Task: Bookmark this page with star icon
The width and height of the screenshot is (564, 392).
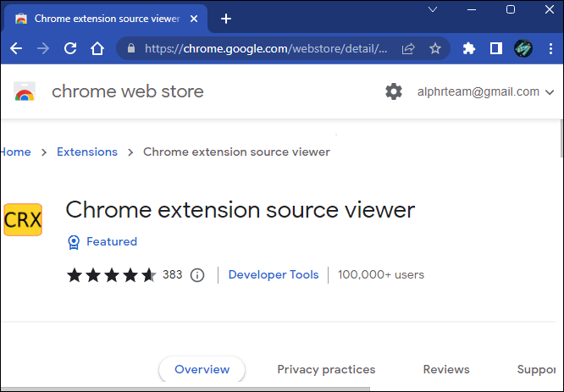Action: click(435, 48)
